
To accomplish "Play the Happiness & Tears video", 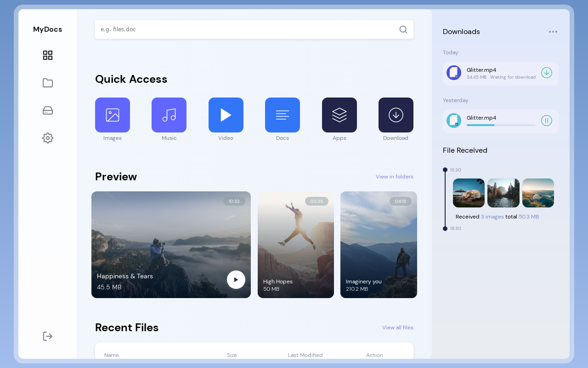I will click(236, 280).
